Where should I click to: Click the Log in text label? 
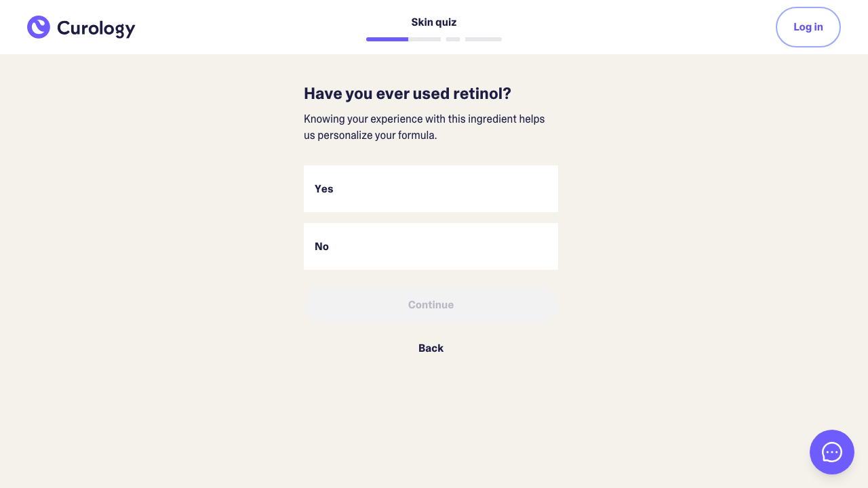coord(808,27)
